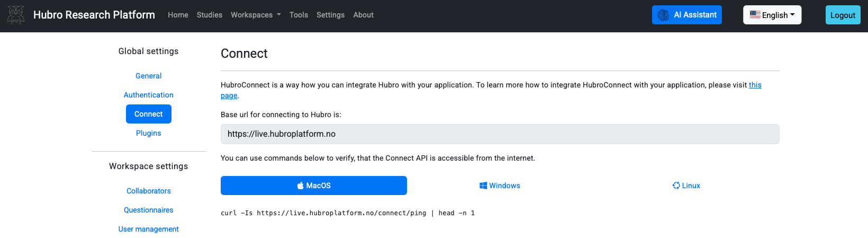Click the base URL input field

[x=500, y=134]
